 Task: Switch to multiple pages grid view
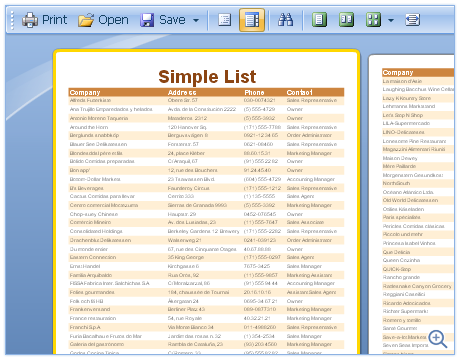[x=374, y=20]
